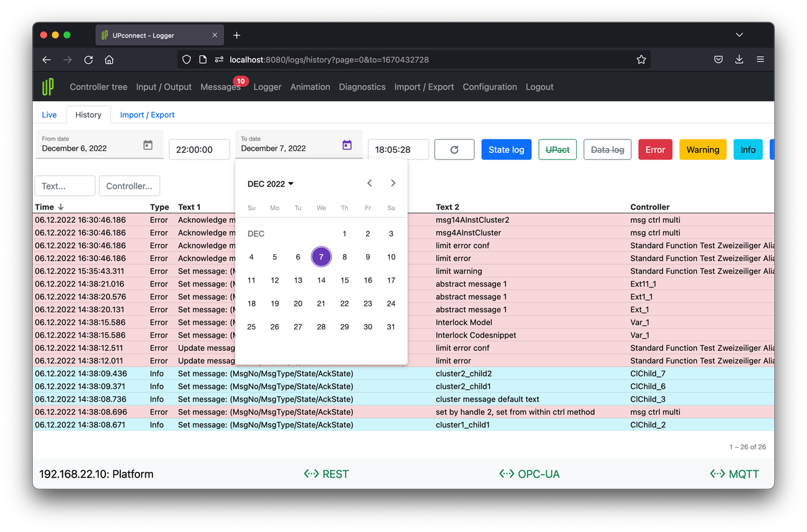The height and width of the screenshot is (532, 807).
Task: Click the UP logo icon in navbar
Action: [x=48, y=87]
